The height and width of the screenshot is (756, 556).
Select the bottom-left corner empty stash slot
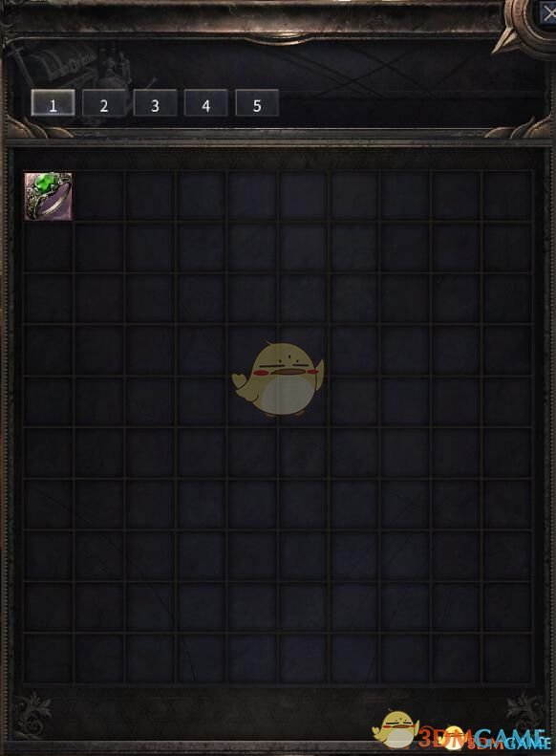(x=48, y=658)
